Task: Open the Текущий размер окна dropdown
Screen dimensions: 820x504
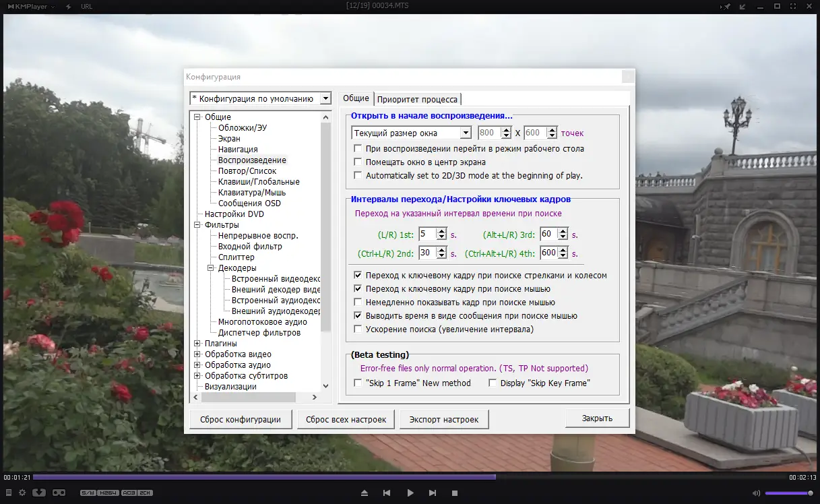Action: click(x=412, y=133)
